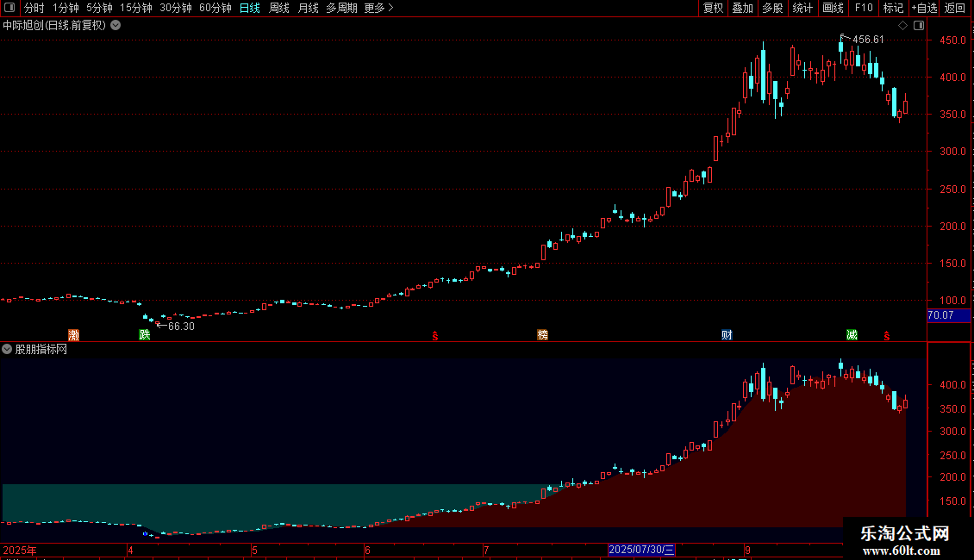Open the 画线 drawing tools
Screen dimensions: 974x560
(833, 8)
